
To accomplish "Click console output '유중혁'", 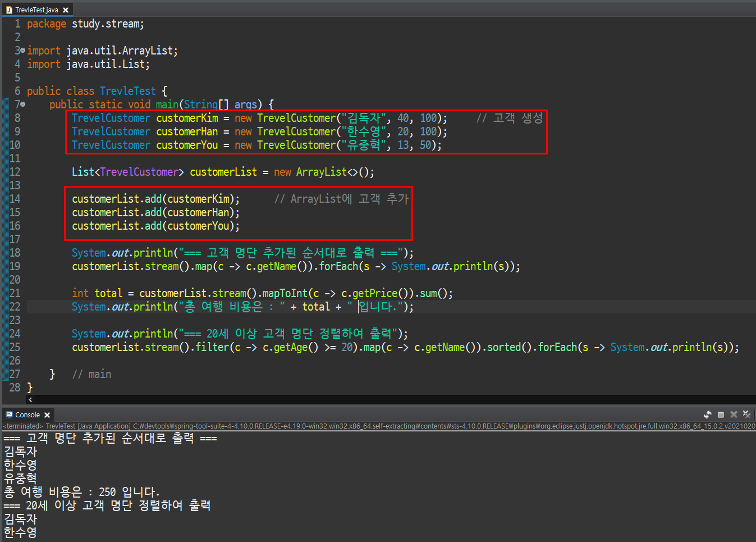I will coord(20,479).
